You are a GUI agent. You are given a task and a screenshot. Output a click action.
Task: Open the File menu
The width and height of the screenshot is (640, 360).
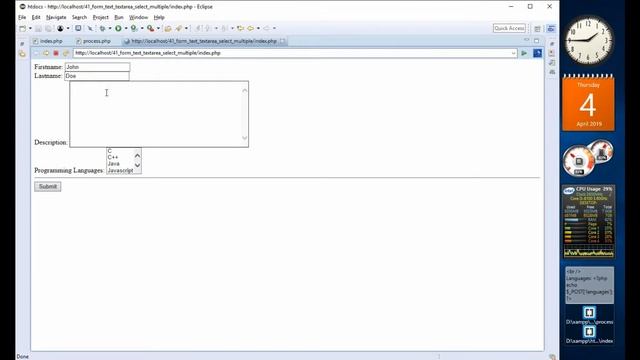click(x=22, y=18)
